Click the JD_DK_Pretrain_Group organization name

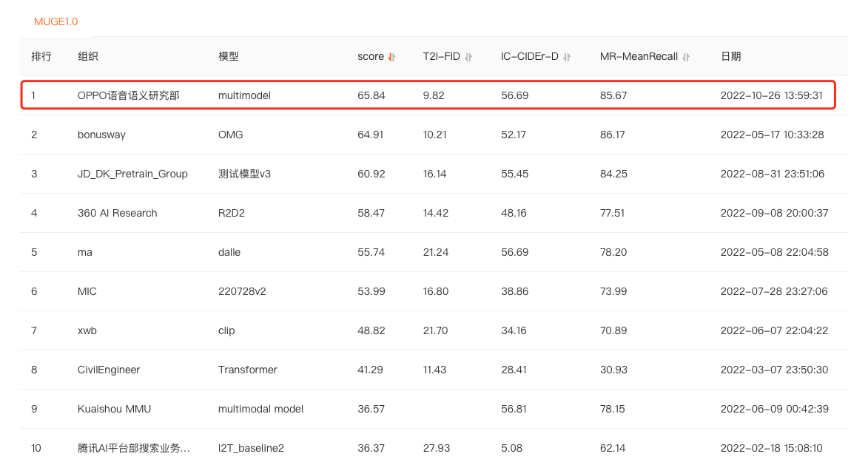(x=132, y=174)
